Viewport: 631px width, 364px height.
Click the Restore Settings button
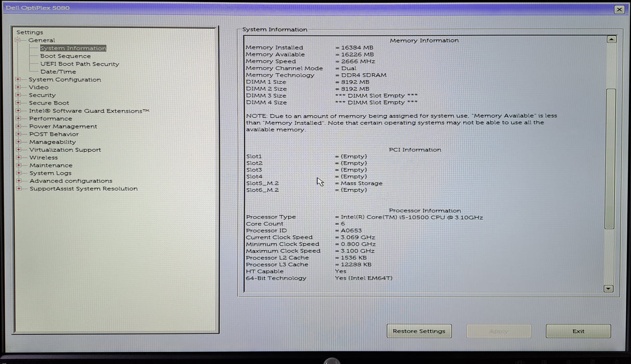click(x=419, y=331)
